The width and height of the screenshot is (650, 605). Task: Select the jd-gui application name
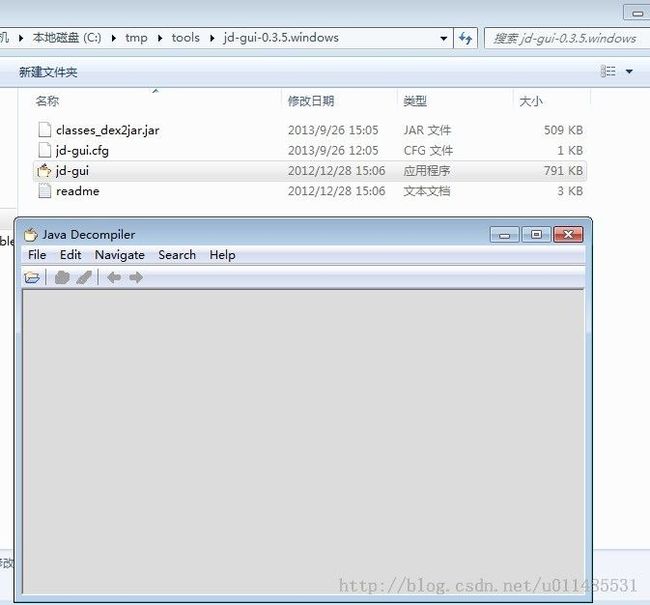[x=72, y=171]
